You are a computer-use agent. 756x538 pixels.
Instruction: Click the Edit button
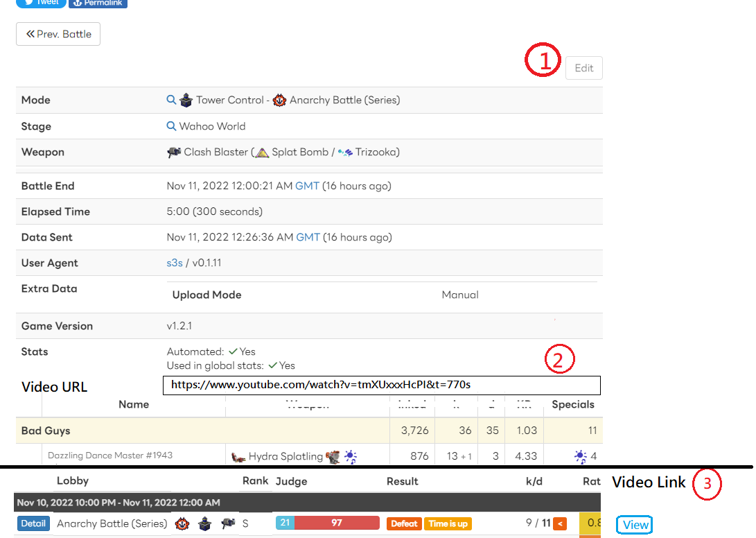[583, 67]
